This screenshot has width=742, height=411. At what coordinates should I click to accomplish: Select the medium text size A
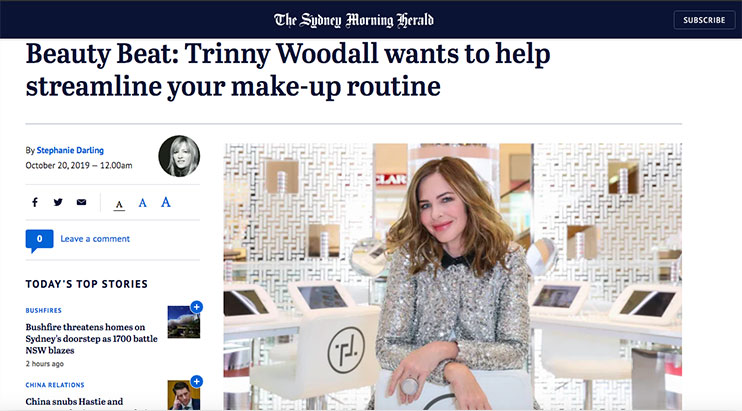pos(142,203)
